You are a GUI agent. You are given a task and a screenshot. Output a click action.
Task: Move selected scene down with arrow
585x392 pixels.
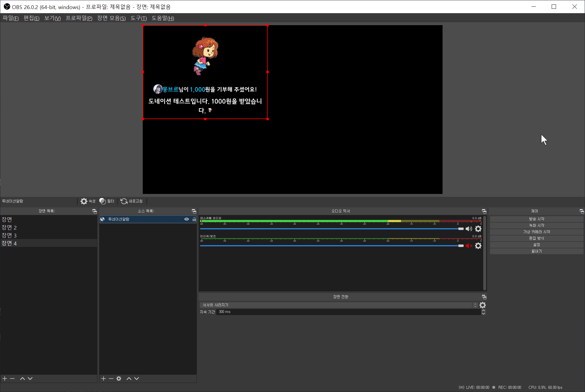(30, 379)
